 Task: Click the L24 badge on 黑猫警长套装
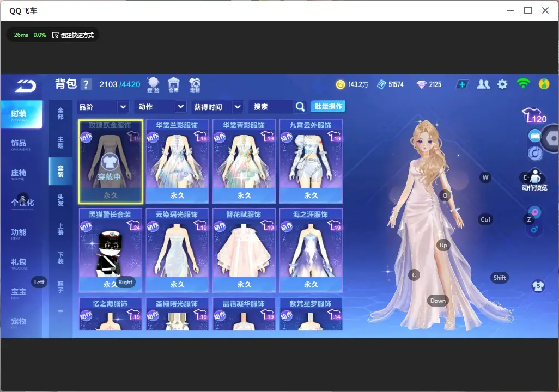(133, 226)
